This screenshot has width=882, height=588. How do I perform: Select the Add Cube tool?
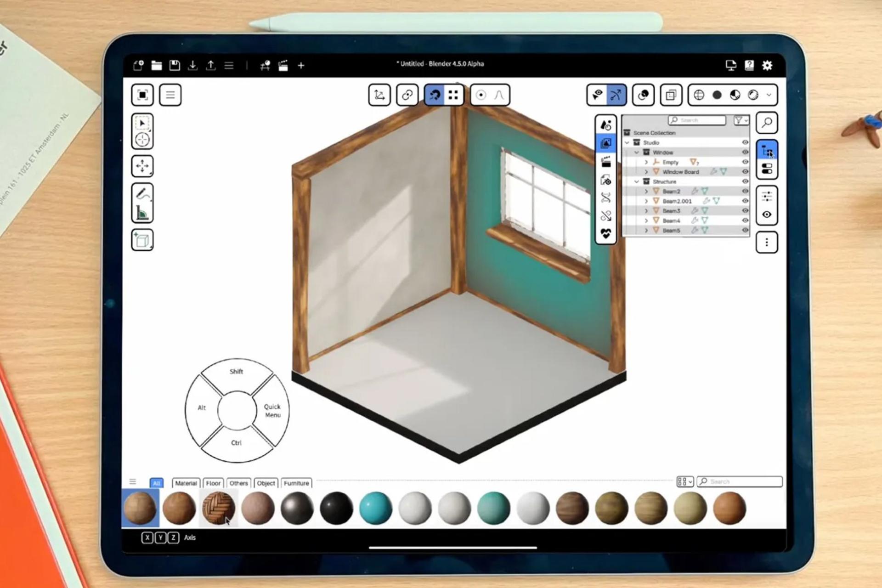pos(142,240)
